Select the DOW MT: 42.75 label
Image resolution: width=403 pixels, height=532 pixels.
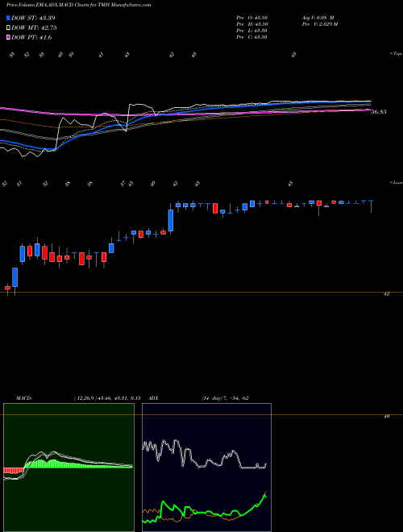click(x=34, y=28)
